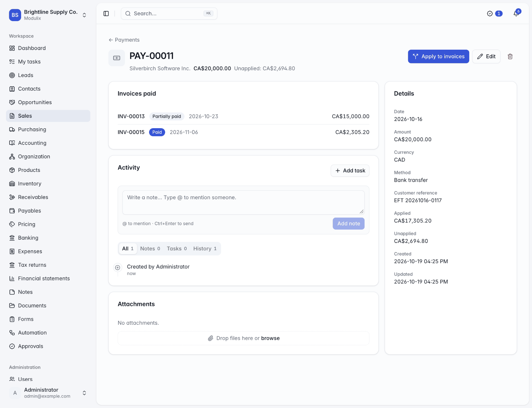Open Banking in the sidebar
Image resolution: width=532 pixels, height=408 pixels.
pos(48,238)
